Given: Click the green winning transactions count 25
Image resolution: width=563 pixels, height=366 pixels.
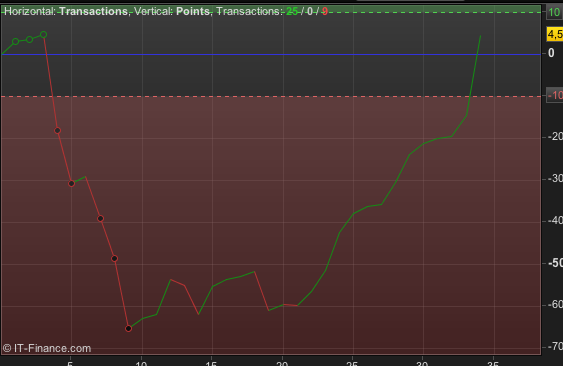Looking at the screenshot, I should [292, 11].
